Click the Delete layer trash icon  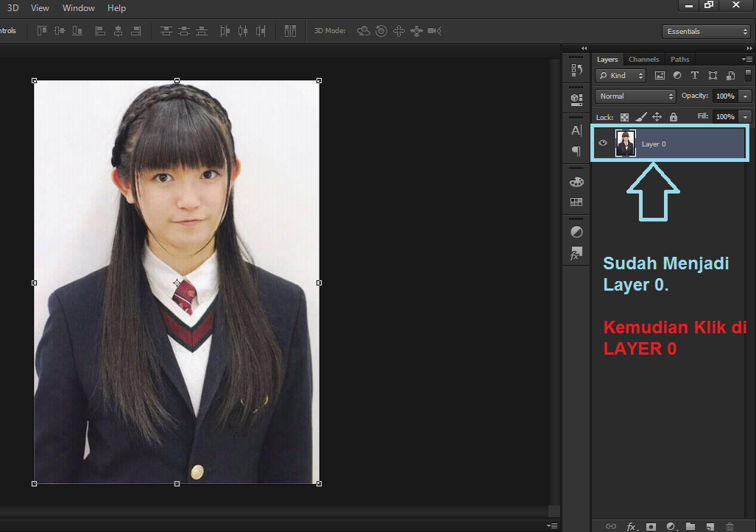tap(729, 526)
